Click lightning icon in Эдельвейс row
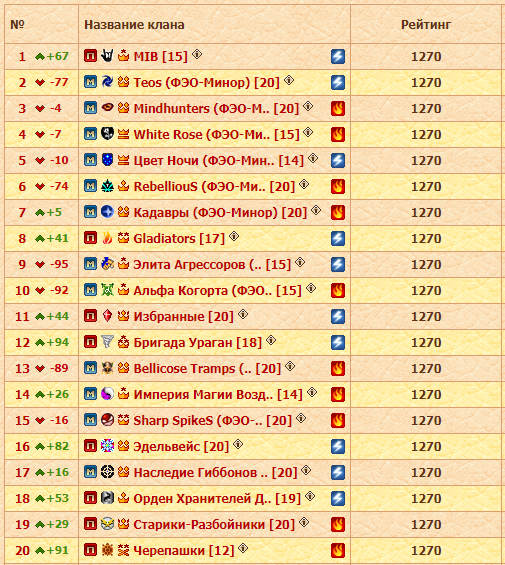The image size is (505, 565). (x=338, y=446)
